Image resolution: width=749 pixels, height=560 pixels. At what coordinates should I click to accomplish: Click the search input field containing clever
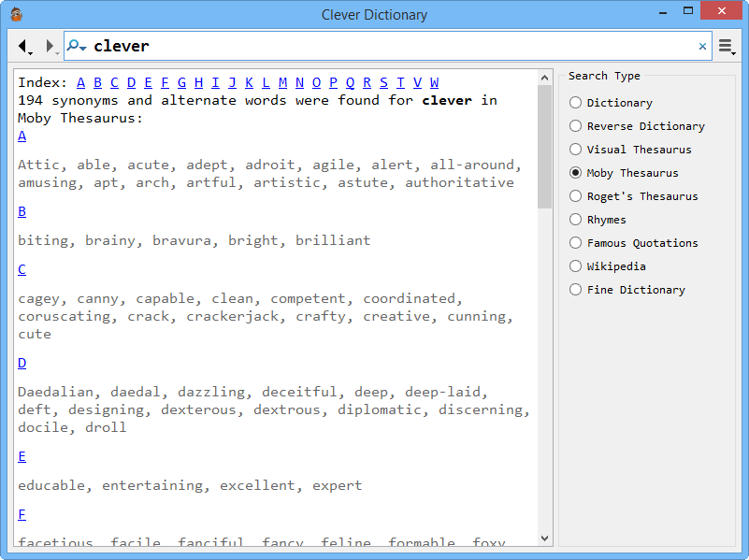[388, 46]
